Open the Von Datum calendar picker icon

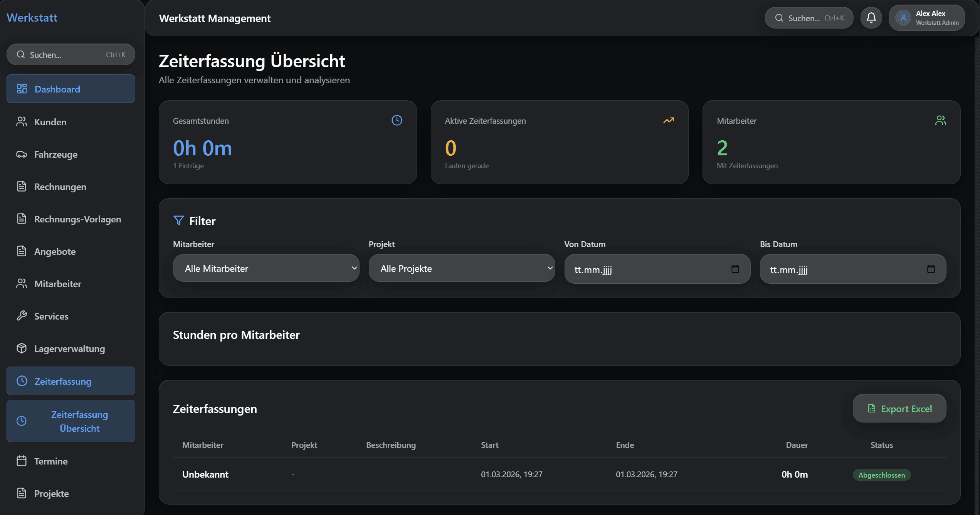coord(735,269)
